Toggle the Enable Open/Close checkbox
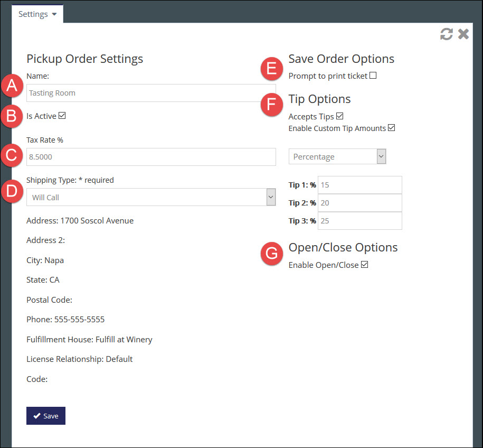483x448 pixels. 364,264
